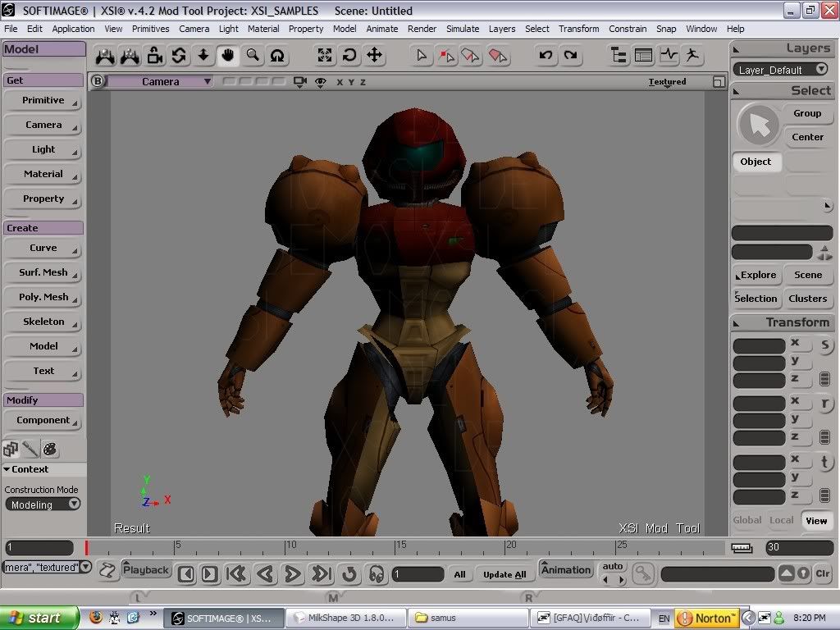Click the set key icon
This screenshot has width=840, height=630.
click(x=643, y=573)
